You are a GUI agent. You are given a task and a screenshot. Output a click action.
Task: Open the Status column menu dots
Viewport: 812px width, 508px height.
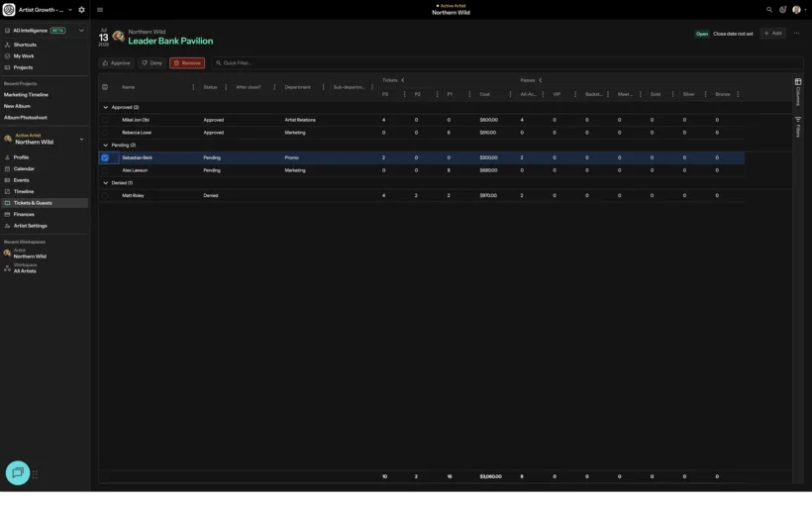(x=226, y=87)
